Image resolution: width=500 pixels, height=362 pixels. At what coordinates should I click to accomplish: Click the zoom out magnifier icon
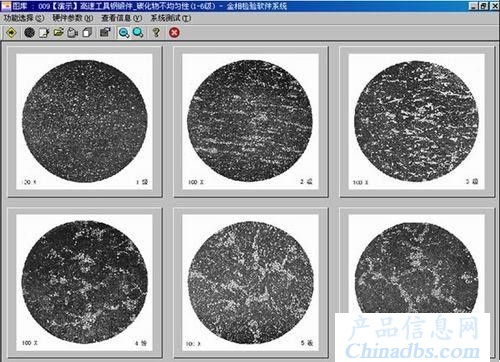[x=124, y=33]
